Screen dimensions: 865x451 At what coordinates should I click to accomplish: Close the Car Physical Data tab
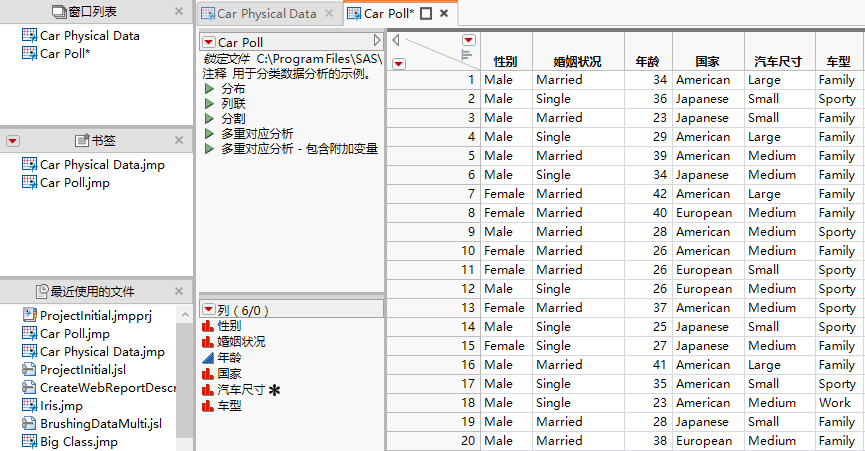tap(329, 13)
